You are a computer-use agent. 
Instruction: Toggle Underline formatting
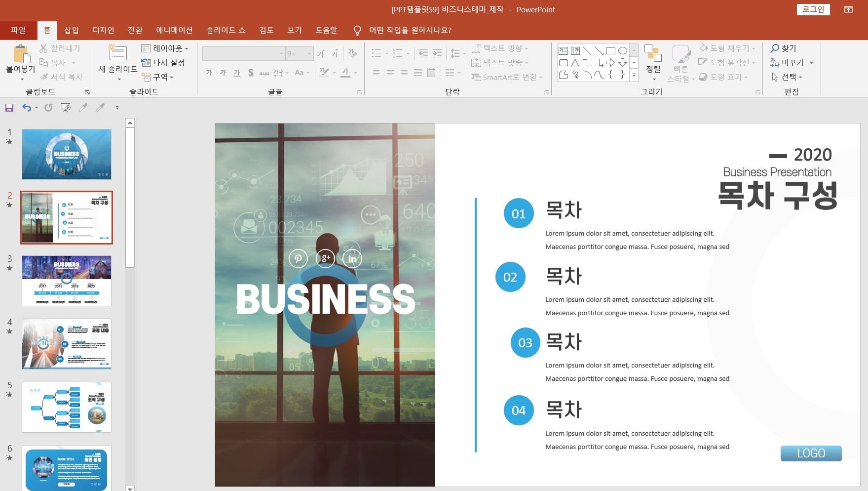point(237,73)
